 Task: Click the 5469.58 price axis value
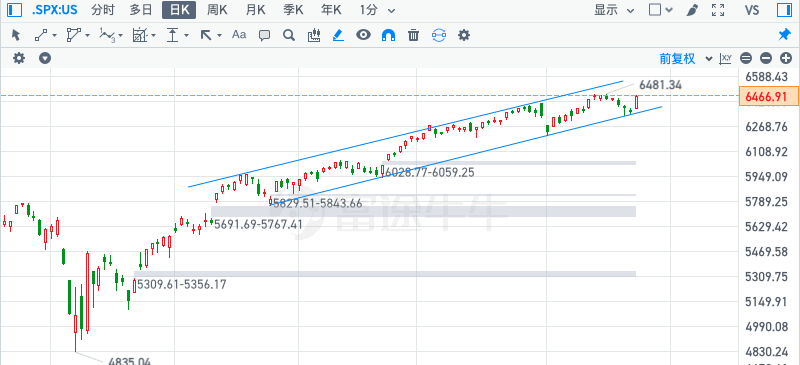pyautogui.click(x=766, y=252)
